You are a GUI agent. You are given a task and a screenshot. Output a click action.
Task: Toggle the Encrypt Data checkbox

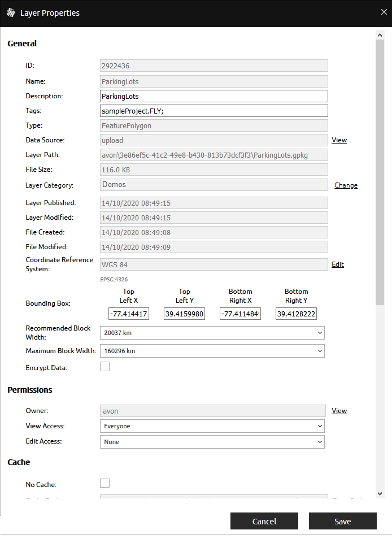104,366
